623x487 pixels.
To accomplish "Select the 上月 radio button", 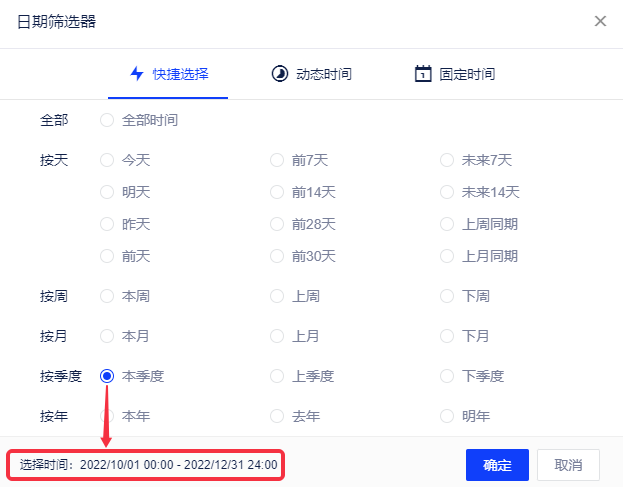I will tap(277, 336).
